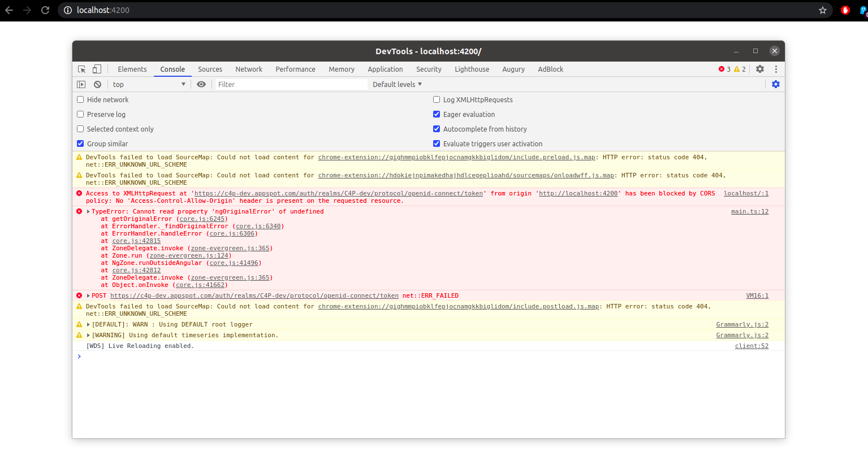Maximize the DevTools window
Screen dimensions: 868x457
755,51
